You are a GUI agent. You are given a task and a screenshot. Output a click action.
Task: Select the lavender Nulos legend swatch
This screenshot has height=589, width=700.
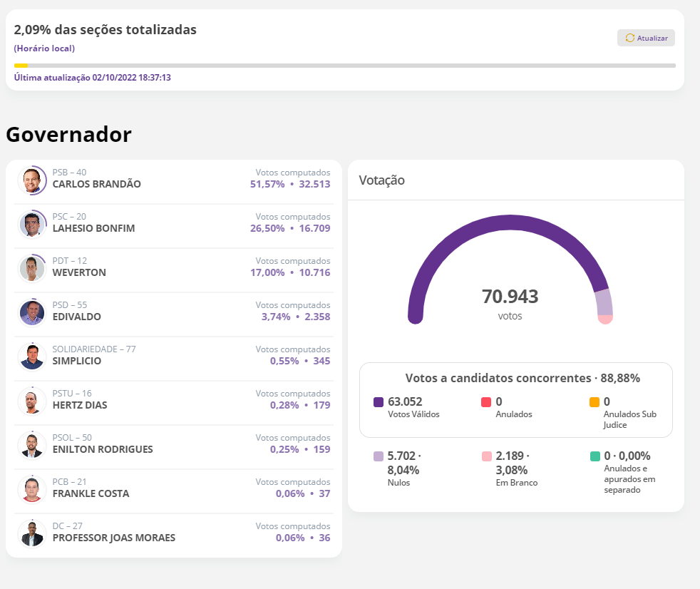click(x=379, y=456)
